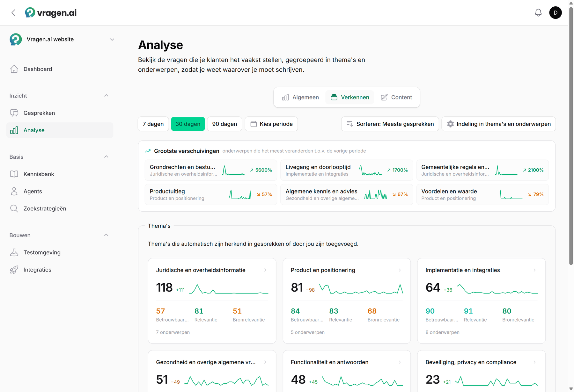
Task: Click the scrollbar down arrow
Action: coord(571,389)
